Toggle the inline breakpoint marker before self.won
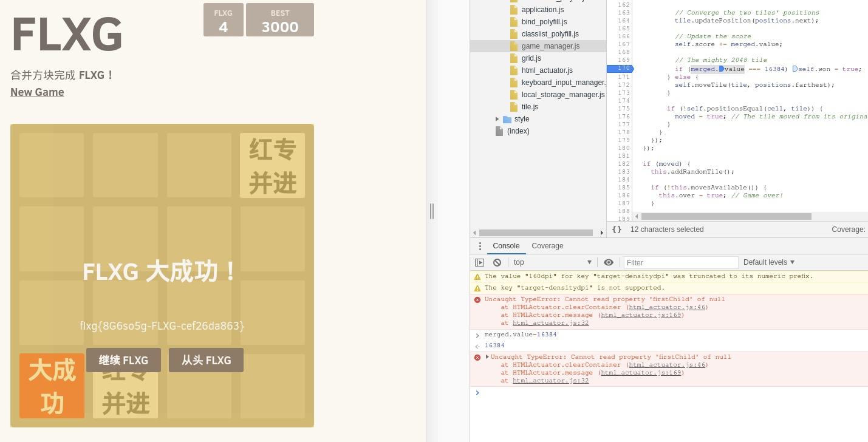Image resolution: width=868 pixels, height=442 pixels. (795, 69)
